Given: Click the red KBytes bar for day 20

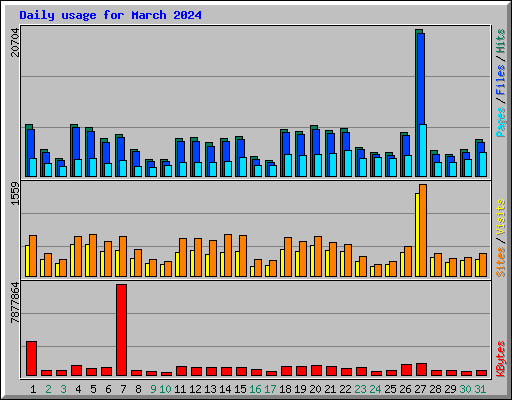Looking at the screenshot, I should pyautogui.click(x=316, y=370).
